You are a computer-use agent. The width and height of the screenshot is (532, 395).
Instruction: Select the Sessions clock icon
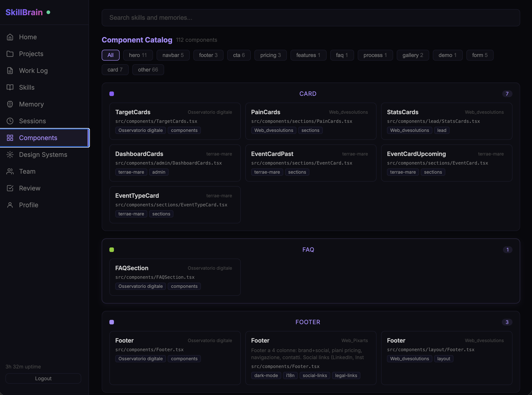[x=10, y=121]
